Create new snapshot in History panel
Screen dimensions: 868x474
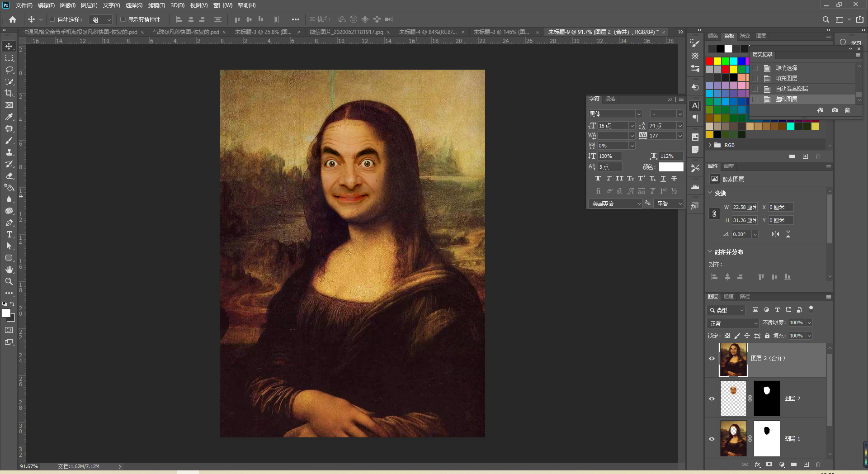click(835, 110)
